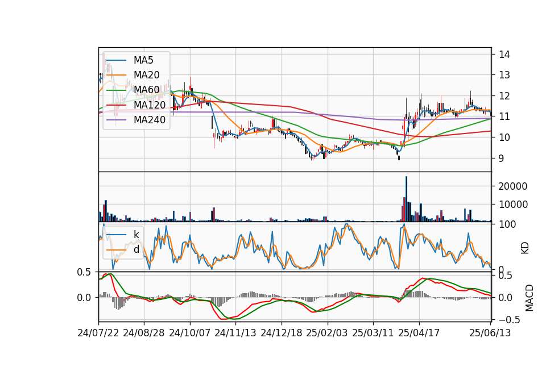Click the left MACD axis value 0.0
This screenshot has width=546, height=392.
[84, 298]
